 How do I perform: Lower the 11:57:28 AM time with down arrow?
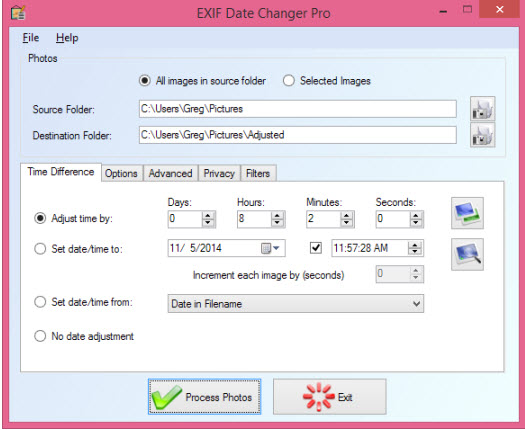pyautogui.click(x=415, y=252)
